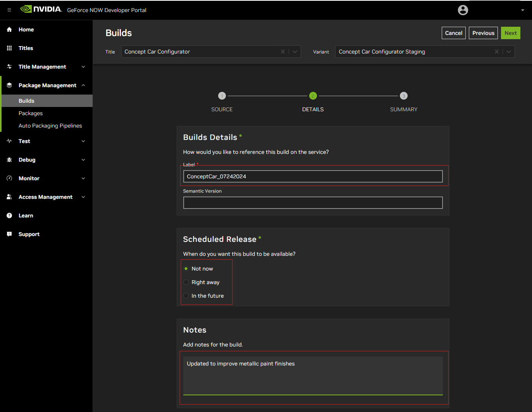
Task: Expand the account dropdown arrow
Action: (523, 10)
